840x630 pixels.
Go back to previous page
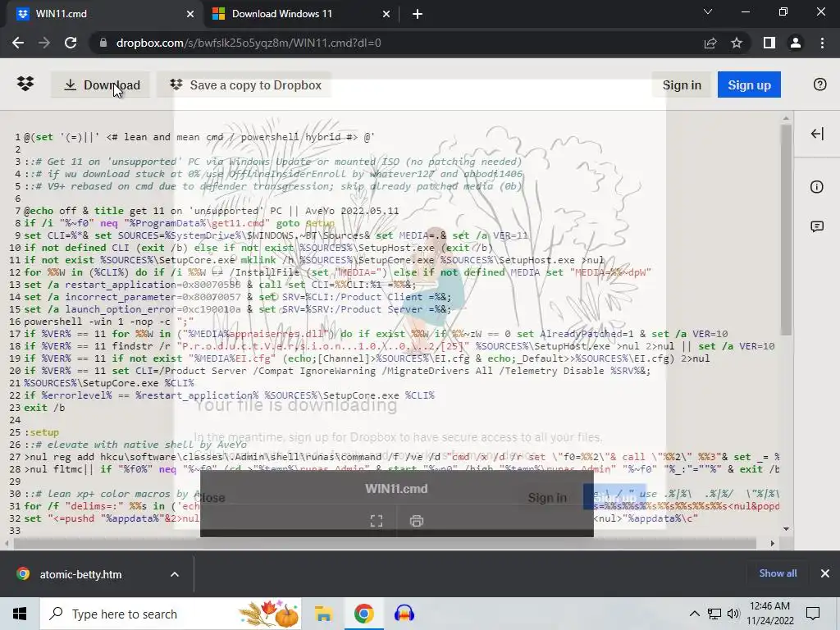pos(18,43)
